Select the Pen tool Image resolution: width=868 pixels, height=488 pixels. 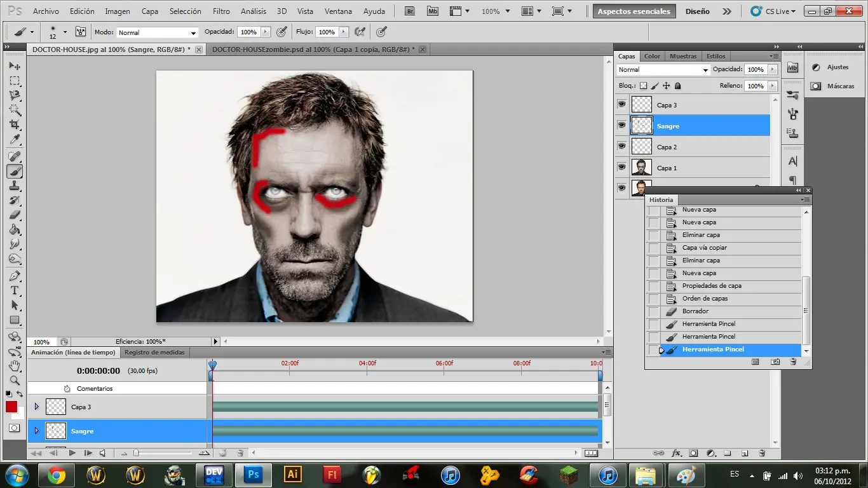(15, 276)
